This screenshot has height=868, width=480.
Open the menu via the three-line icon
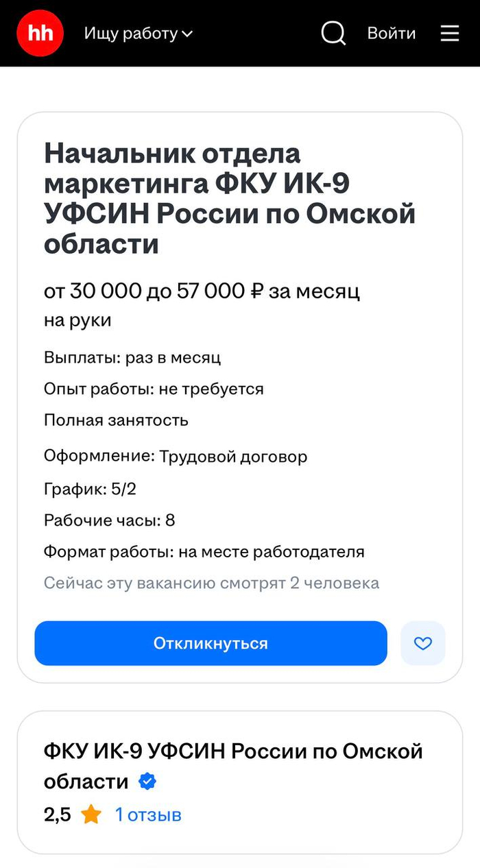(x=449, y=33)
